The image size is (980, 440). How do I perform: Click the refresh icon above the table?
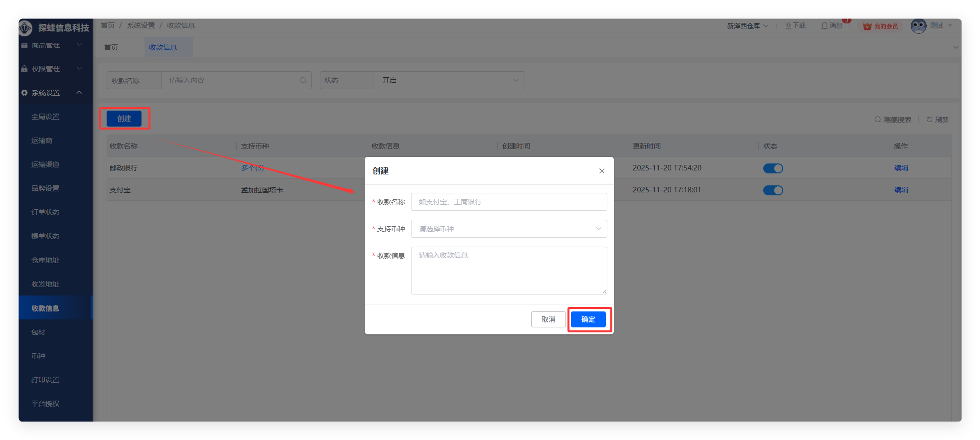point(930,120)
